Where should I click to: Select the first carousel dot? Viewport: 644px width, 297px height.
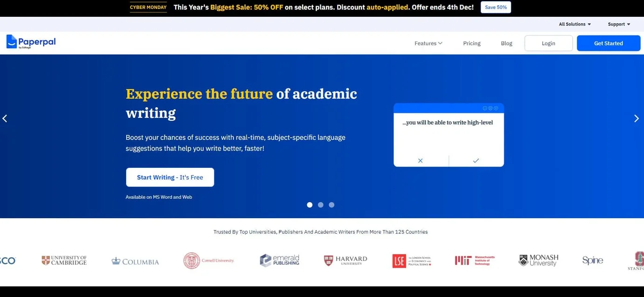pos(310,205)
